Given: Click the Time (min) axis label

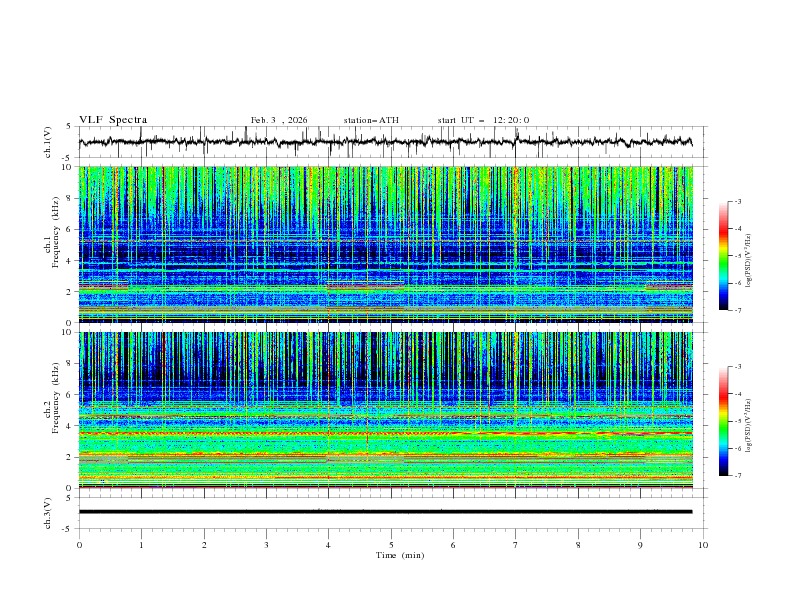Looking at the screenshot, I should pos(399,555).
